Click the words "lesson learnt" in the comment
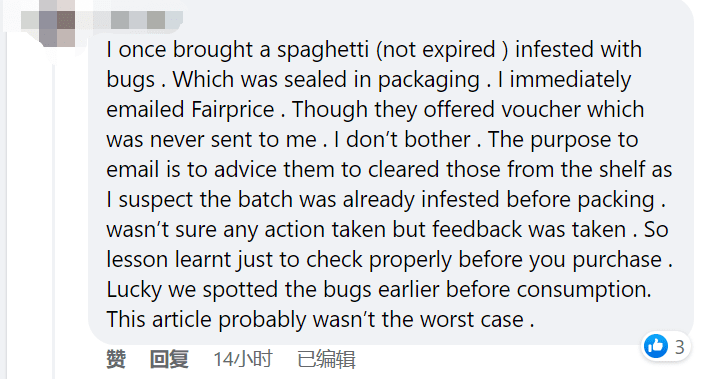 tap(169, 260)
